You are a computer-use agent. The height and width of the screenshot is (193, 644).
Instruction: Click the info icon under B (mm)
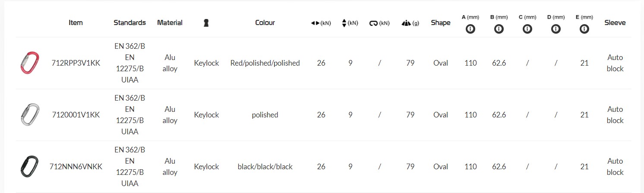[x=499, y=29]
